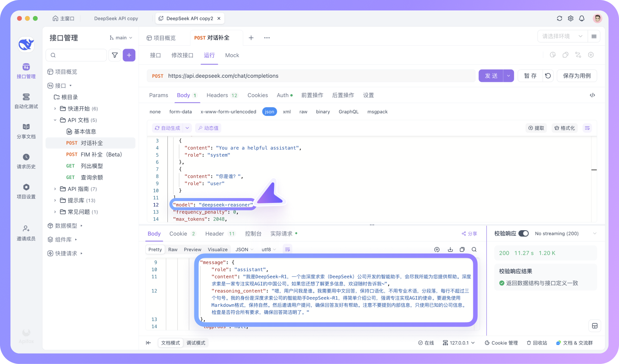
Task: Click the layout toggle icon at bottom right
Action: pyautogui.click(x=595, y=326)
